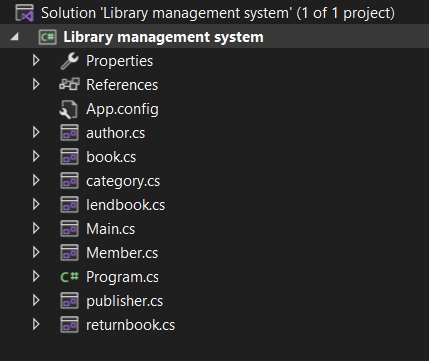Select the Member.cs file

(122, 253)
